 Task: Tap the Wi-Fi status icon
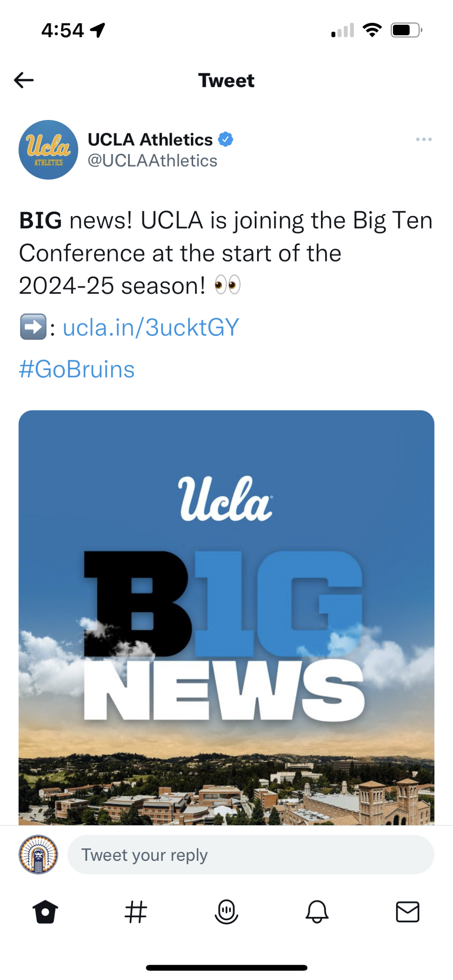click(372, 30)
